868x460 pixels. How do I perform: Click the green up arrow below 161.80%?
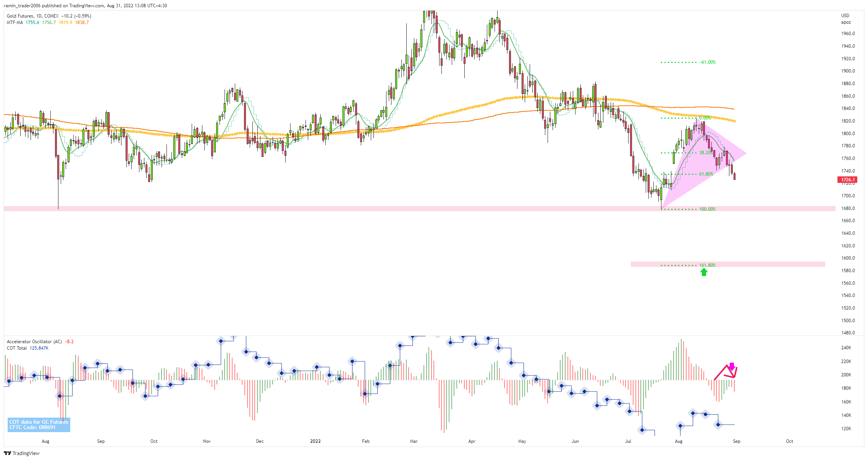click(x=704, y=272)
